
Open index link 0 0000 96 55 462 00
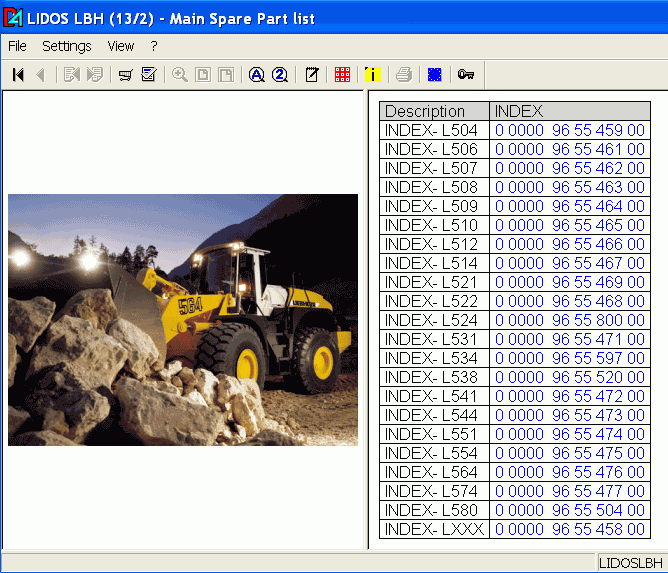(x=570, y=168)
